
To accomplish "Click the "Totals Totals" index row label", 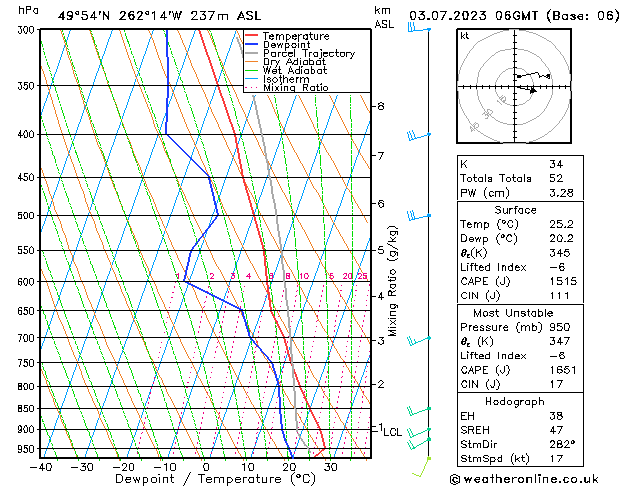I will point(496,178).
